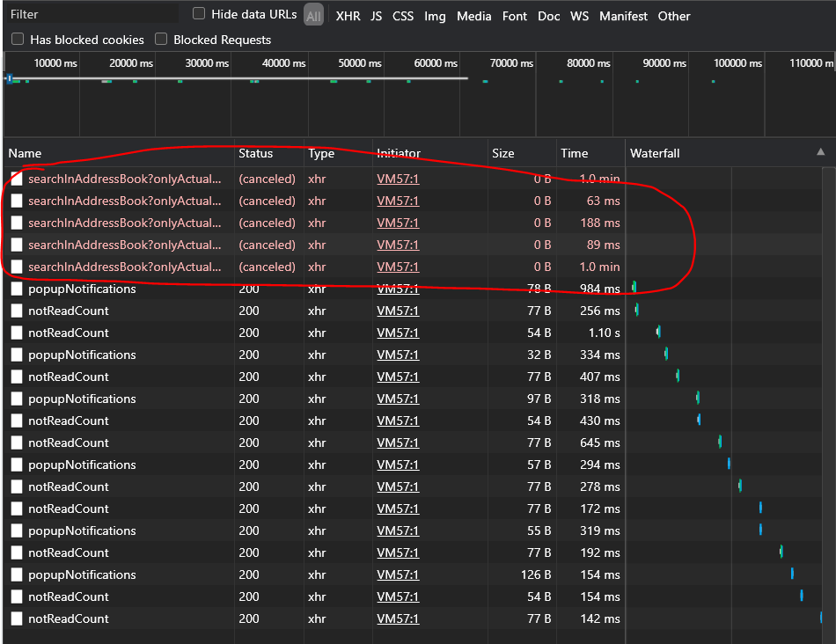Sort by the Initiator column
The image size is (836, 644).
(429, 154)
